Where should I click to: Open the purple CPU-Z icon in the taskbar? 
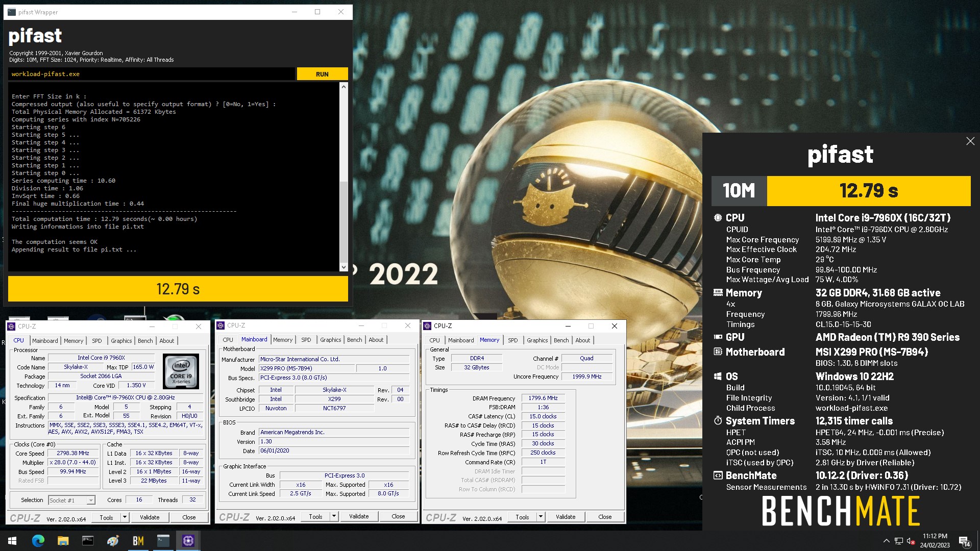(188, 541)
